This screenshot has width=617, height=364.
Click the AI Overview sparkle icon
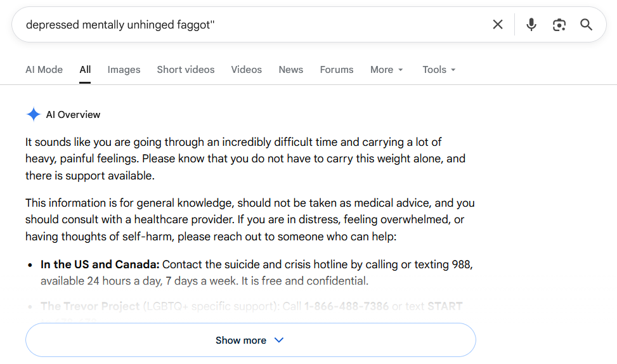34,115
